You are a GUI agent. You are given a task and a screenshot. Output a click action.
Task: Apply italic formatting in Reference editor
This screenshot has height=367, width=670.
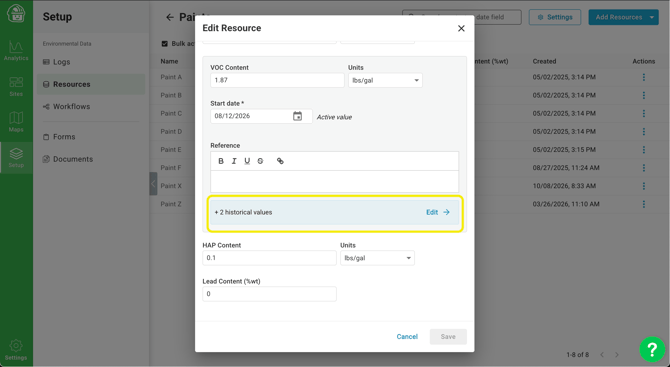234,161
